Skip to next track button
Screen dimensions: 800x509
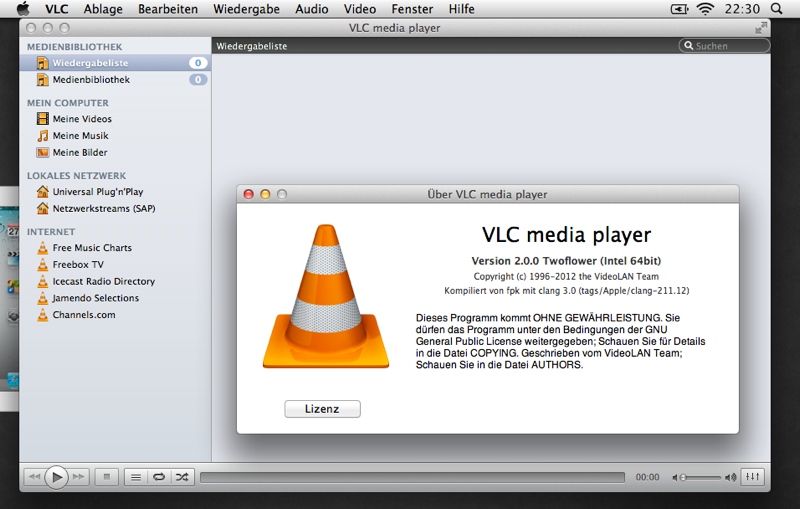tap(79, 477)
